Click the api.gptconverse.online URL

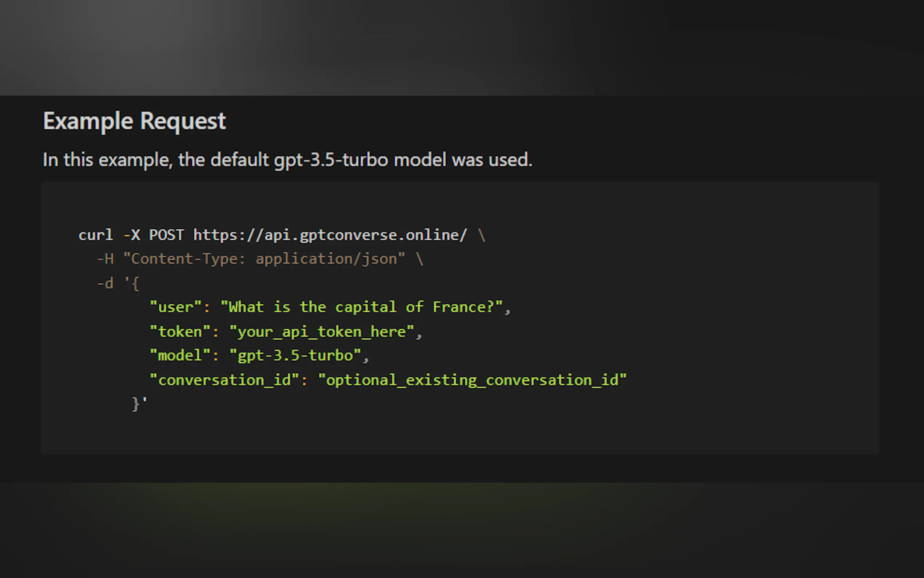pos(330,235)
